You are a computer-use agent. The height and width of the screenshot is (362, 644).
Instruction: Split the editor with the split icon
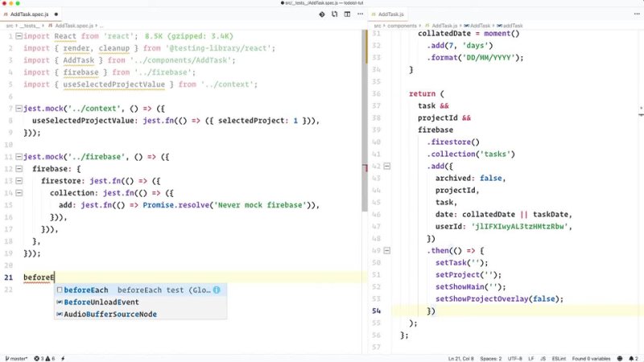(348, 14)
